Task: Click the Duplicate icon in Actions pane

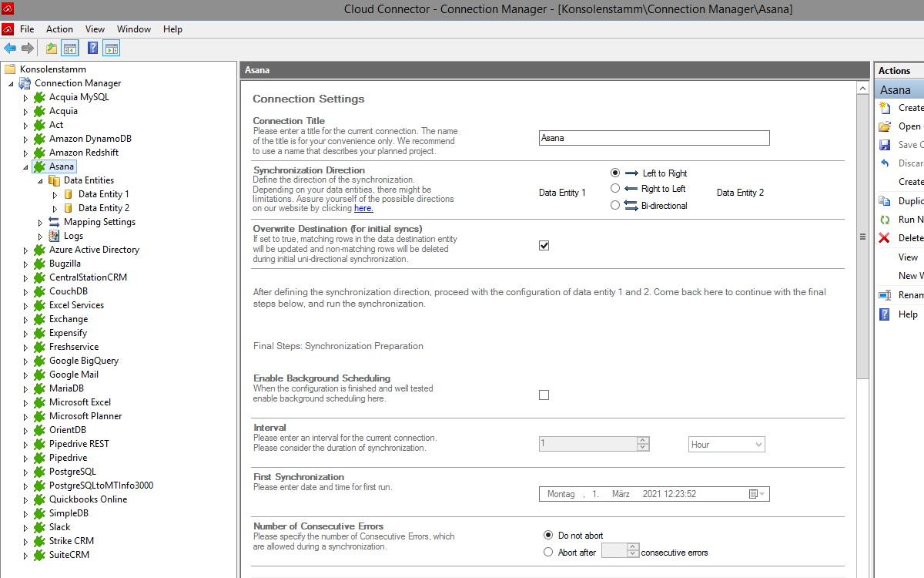Action: click(x=885, y=201)
